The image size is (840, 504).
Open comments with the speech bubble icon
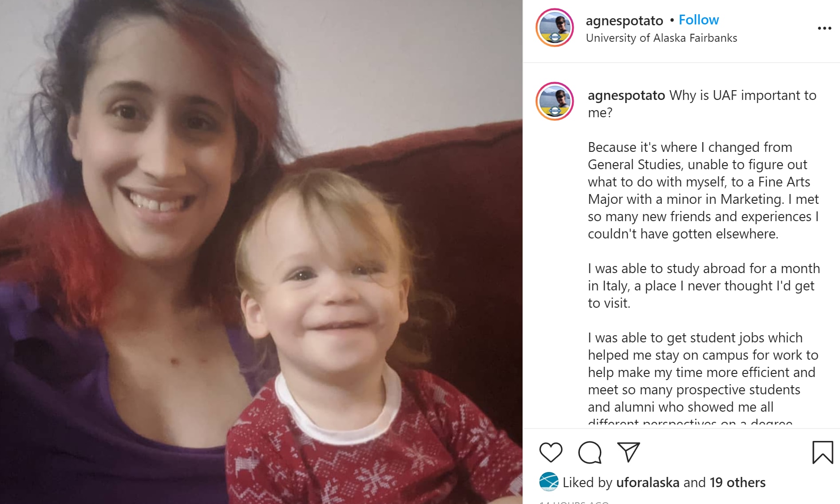pos(590,452)
